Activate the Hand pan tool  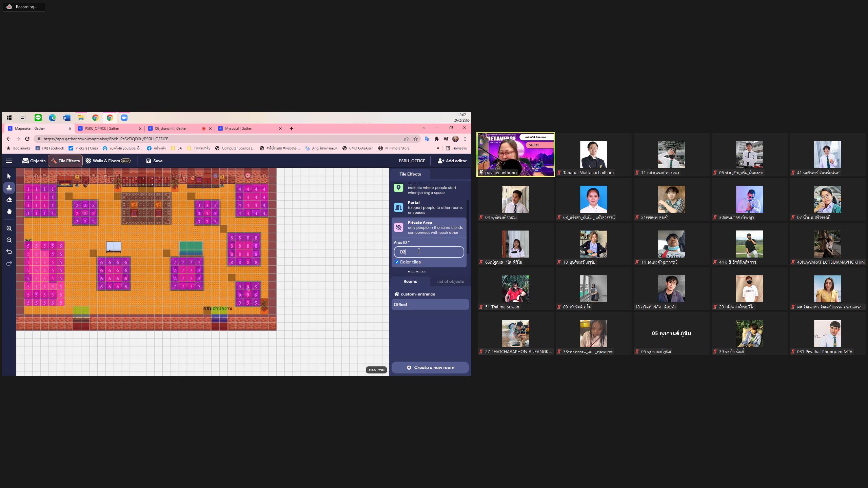tap(9, 211)
